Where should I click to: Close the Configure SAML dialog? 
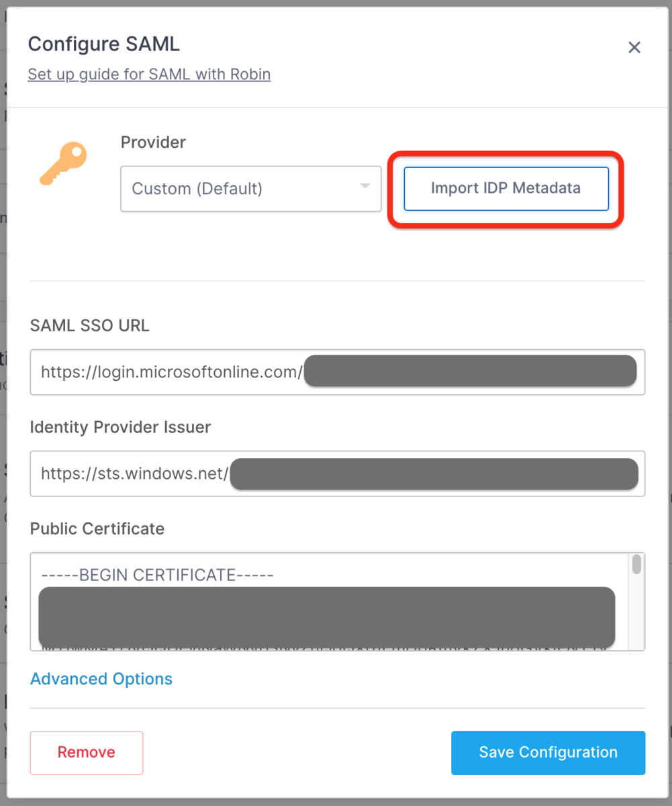(634, 47)
